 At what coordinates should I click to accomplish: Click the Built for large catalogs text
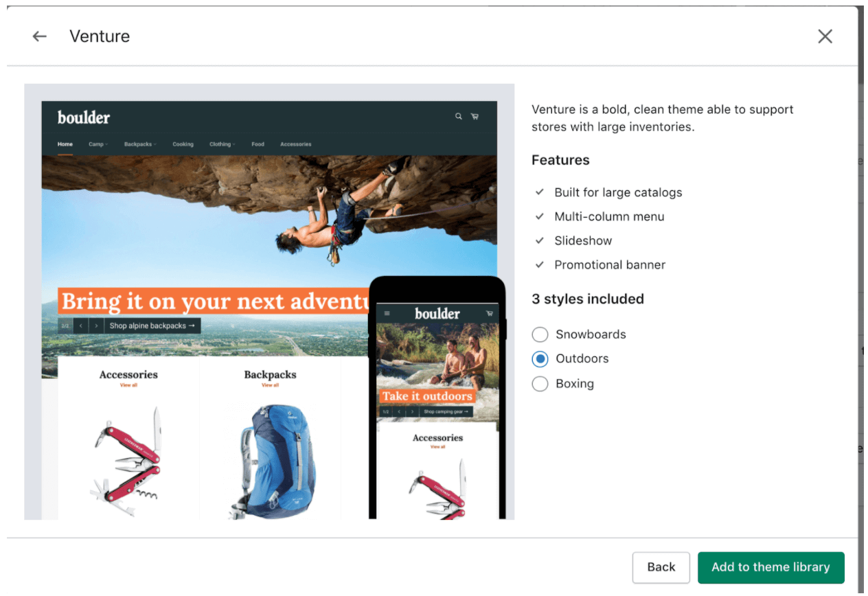[x=619, y=192]
